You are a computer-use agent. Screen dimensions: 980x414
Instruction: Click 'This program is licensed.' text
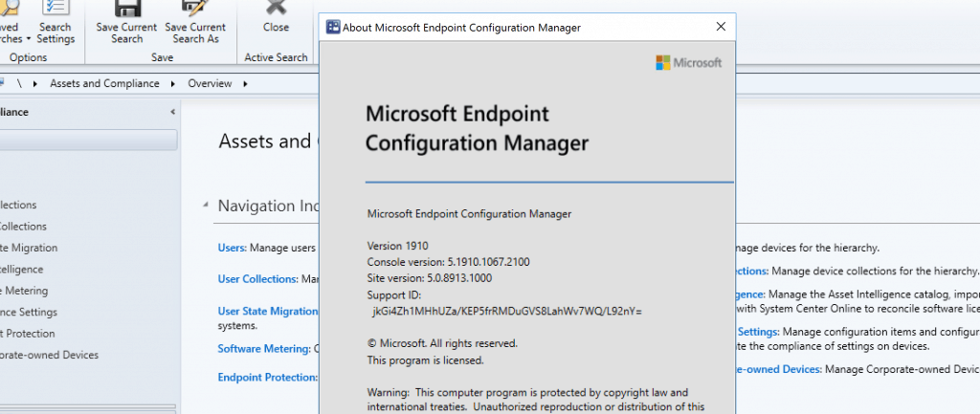[425, 360]
